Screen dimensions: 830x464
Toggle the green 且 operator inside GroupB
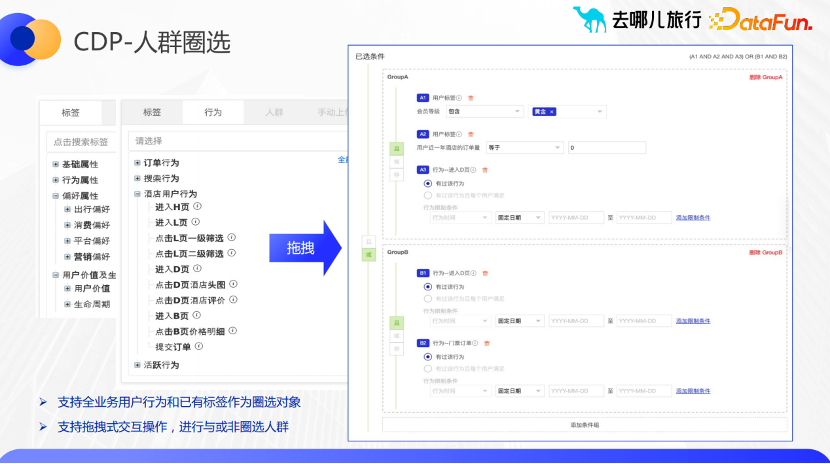point(396,323)
